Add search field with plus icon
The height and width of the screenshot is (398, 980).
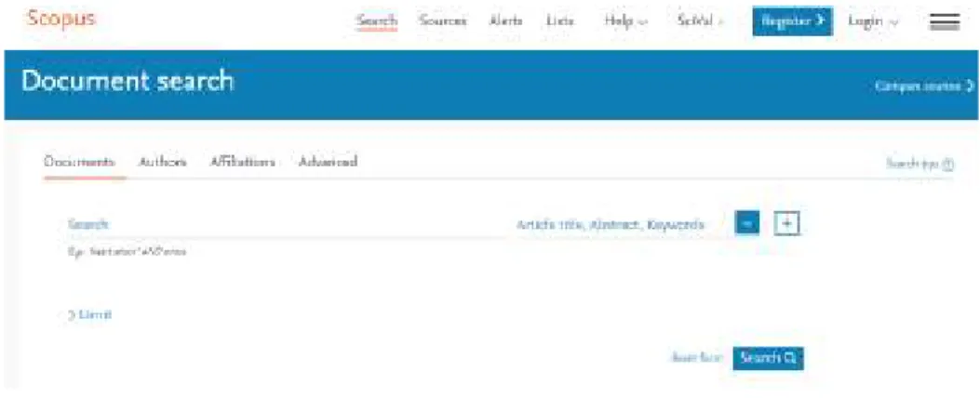[787, 223]
